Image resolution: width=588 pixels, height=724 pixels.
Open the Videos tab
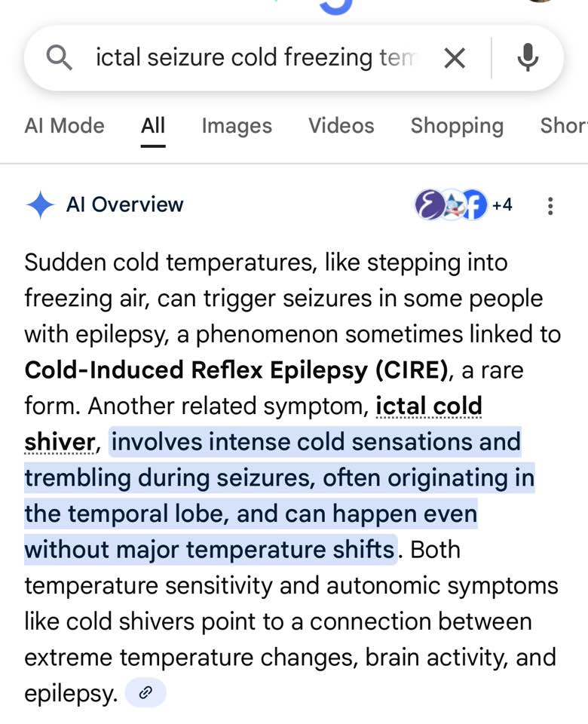pos(341,126)
